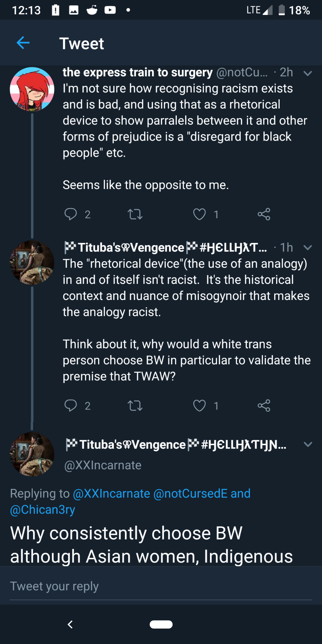Share the 'express train to surgery' tweet

[x=264, y=214]
